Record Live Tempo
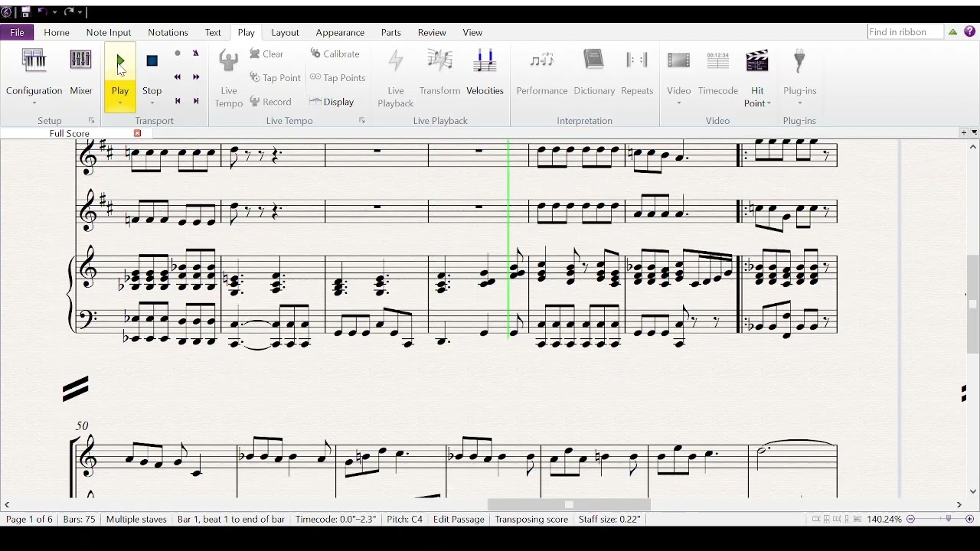 pyautogui.click(x=270, y=102)
